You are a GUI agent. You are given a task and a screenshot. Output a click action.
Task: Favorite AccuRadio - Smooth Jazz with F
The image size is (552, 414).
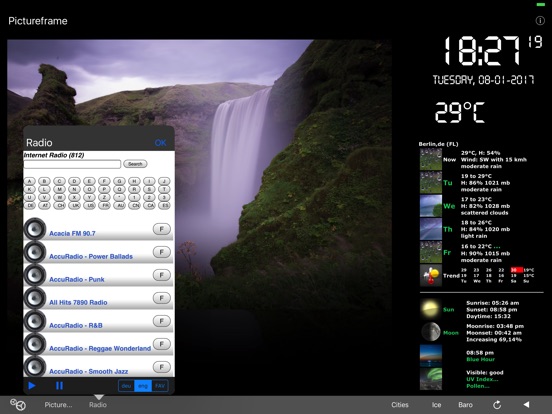pyautogui.click(x=162, y=367)
